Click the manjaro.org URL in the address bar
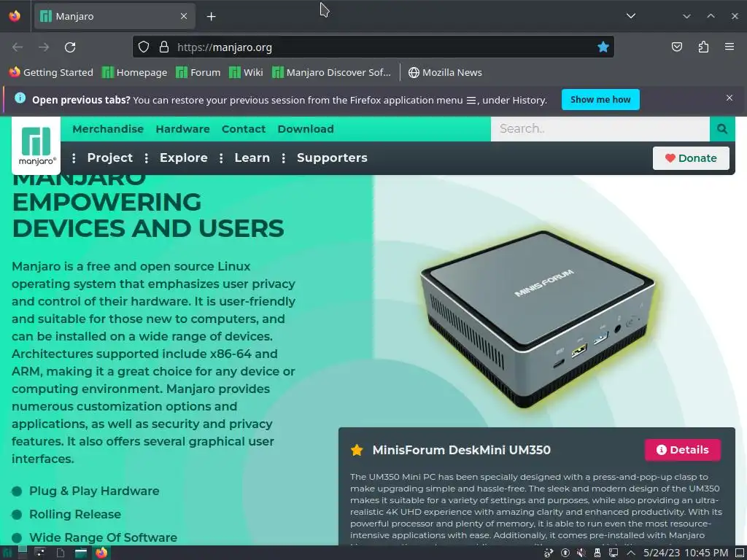The height and width of the screenshot is (560, 747). point(225,47)
